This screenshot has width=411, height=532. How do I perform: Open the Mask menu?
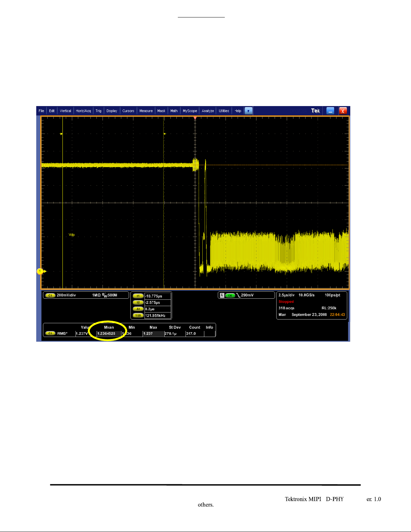[161, 111]
